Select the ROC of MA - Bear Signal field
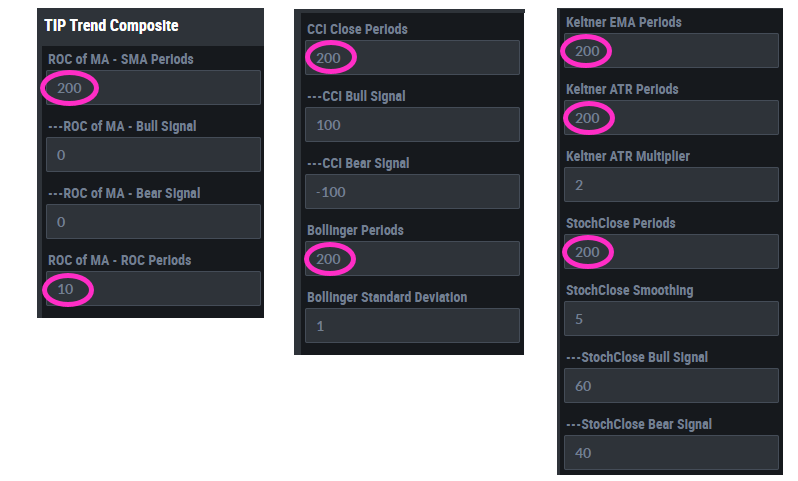Viewport: 798px width, 481px height. click(x=153, y=222)
